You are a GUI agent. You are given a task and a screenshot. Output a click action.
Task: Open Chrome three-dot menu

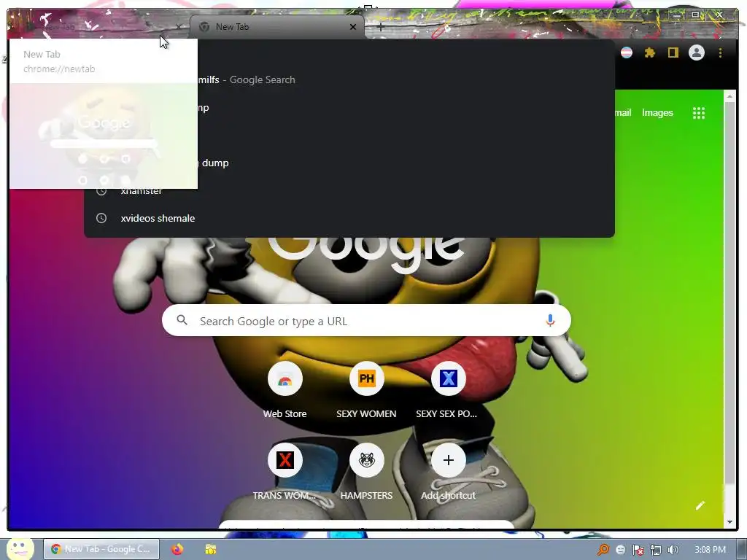coord(720,52)
